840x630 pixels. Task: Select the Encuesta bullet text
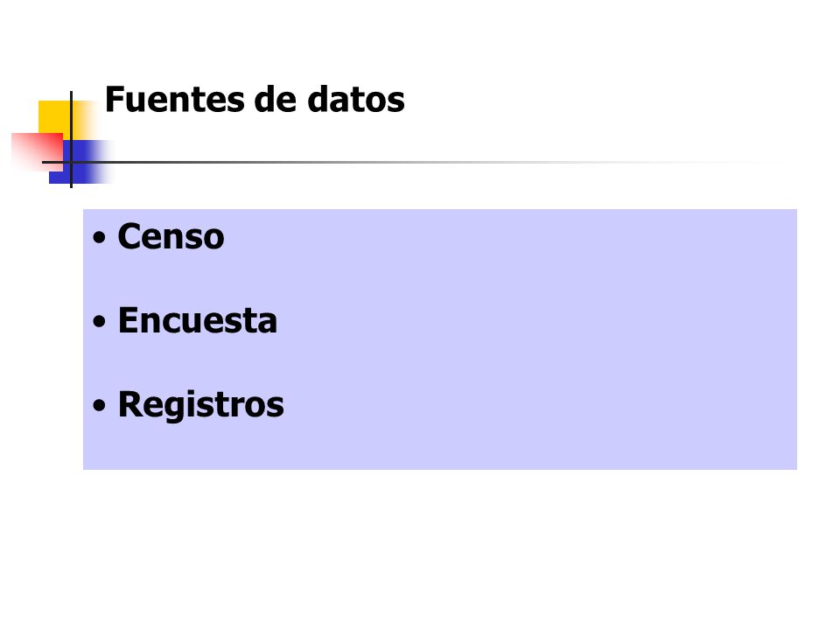coord(198,320)
